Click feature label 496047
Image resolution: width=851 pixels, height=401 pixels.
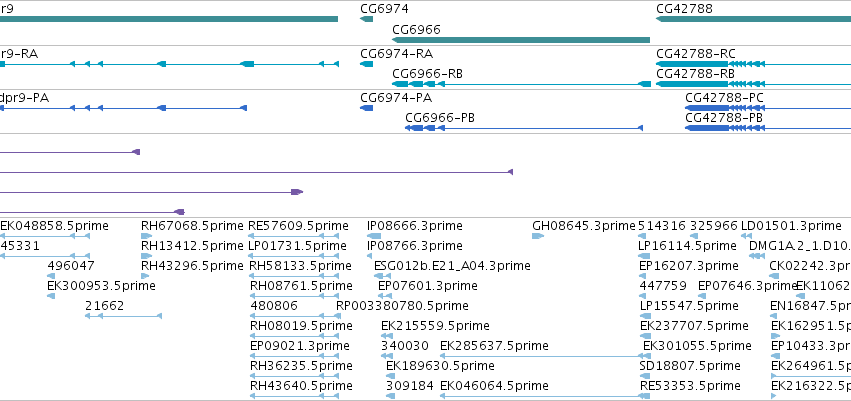[71, 266]
